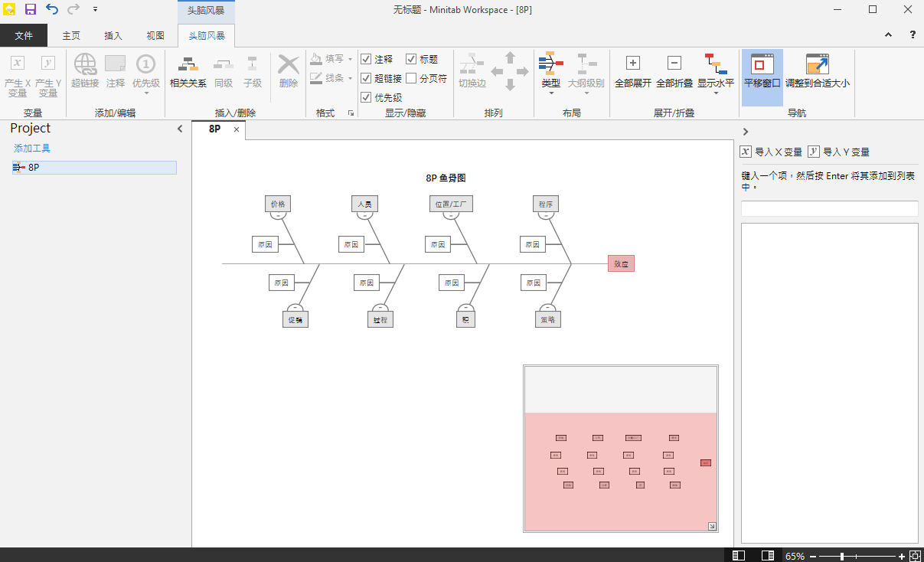924x562 pixels.
Task: Check the 分页符 checkbox
Action: point(411,78)
